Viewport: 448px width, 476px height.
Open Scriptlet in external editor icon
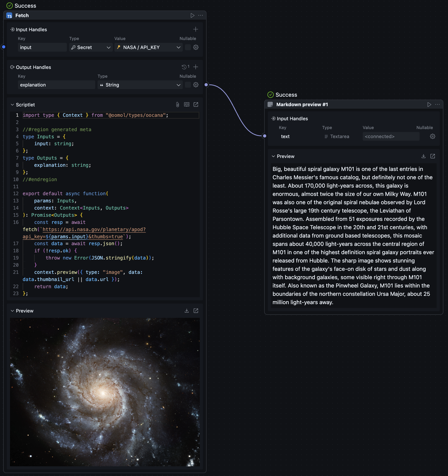tap(196, 105)
